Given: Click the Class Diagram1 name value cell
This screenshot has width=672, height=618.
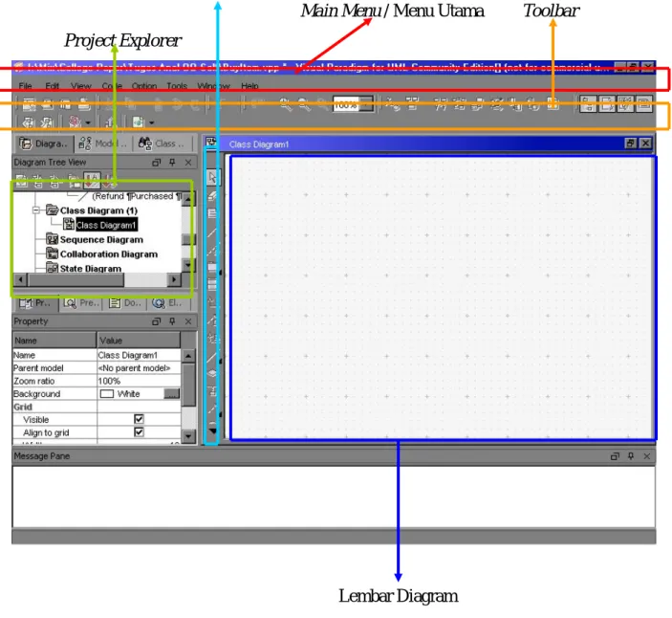Looking at the screenshot, I should coord(139,355).
